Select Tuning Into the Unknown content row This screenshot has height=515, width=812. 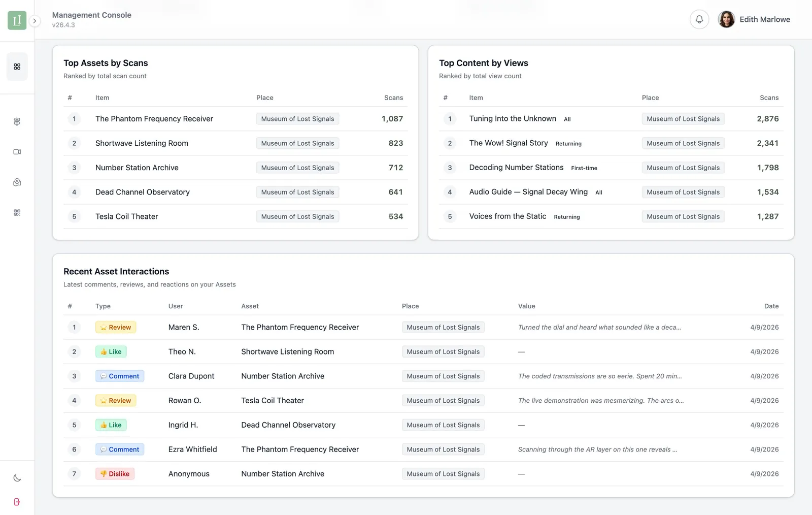pyautogui.click(x=513, y=119)
